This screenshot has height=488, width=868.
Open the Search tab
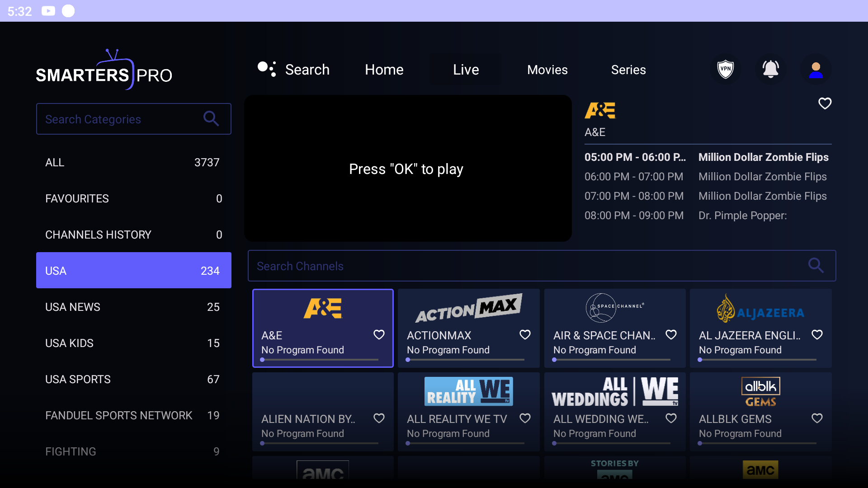pyautogui.click(x=307, y=70)
